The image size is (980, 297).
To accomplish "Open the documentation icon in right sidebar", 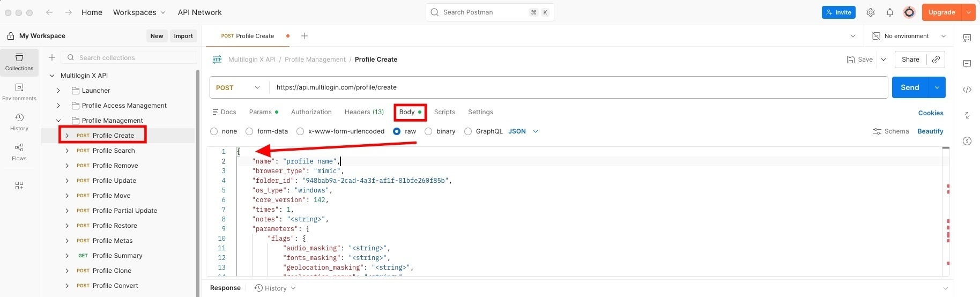I will [967, 38].
